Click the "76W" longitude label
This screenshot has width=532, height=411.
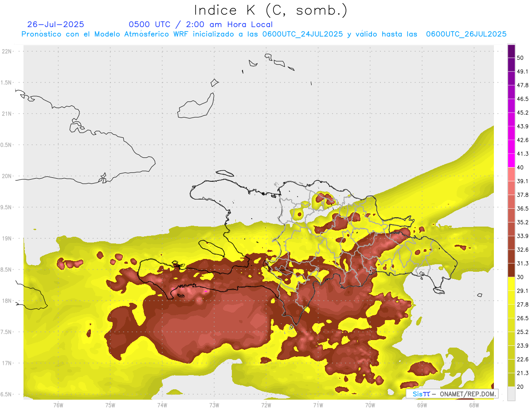click(x=58, y=405)
